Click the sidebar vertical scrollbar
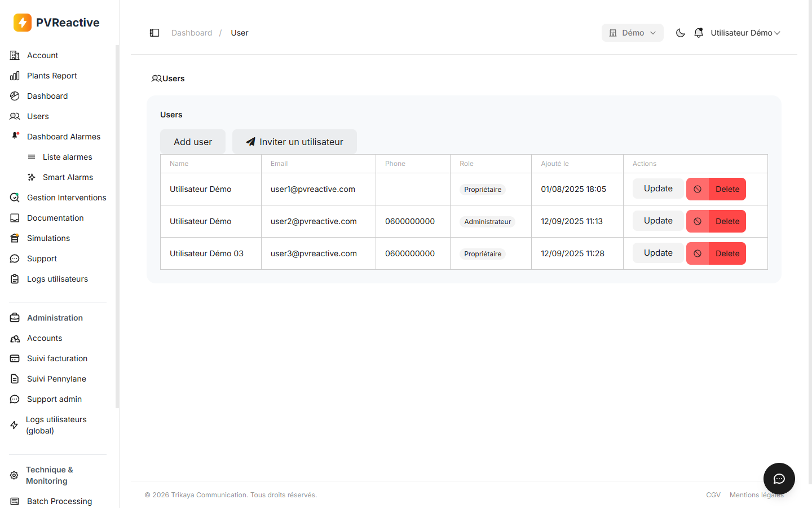The image size is (812, 508). point(117,226)
